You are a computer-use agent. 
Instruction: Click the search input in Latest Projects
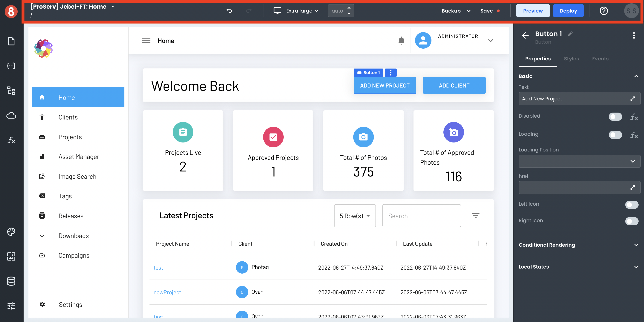tap(421, 216)
